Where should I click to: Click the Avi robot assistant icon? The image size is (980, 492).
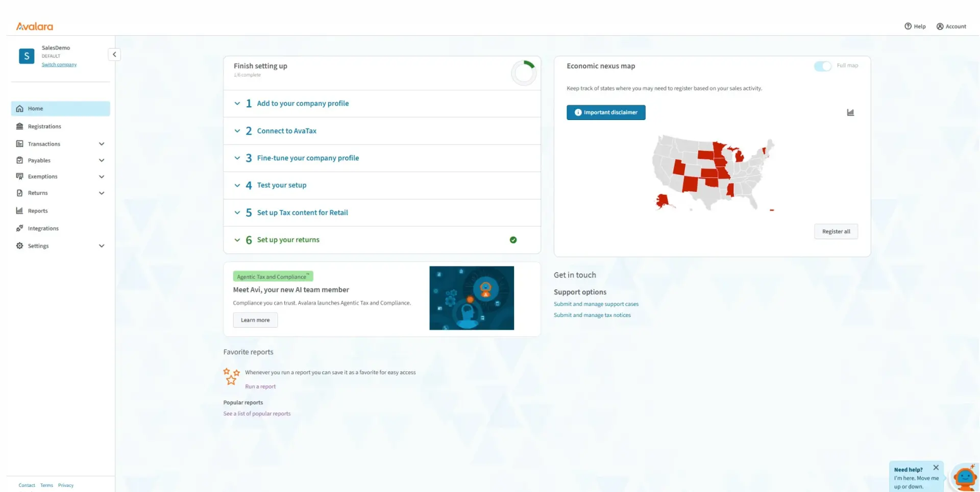click(965, 477)
